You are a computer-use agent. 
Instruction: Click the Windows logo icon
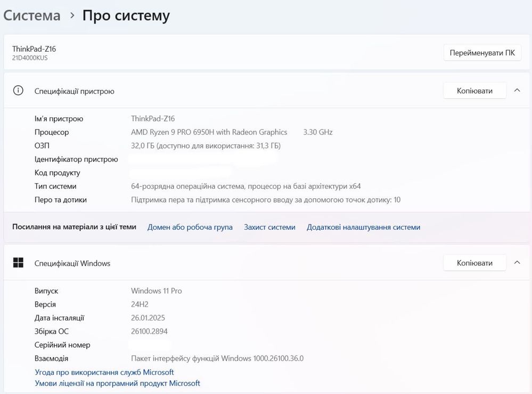18,262
